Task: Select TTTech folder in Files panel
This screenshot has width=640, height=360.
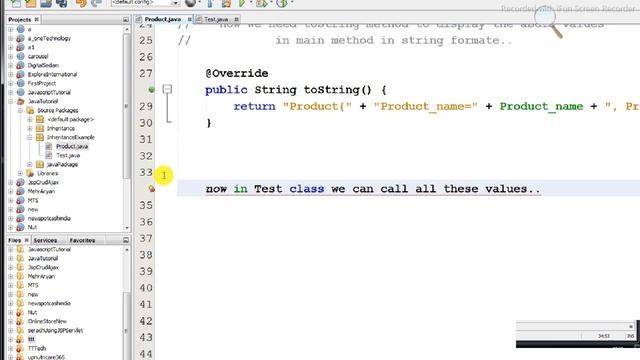Action: pos(37,348)
